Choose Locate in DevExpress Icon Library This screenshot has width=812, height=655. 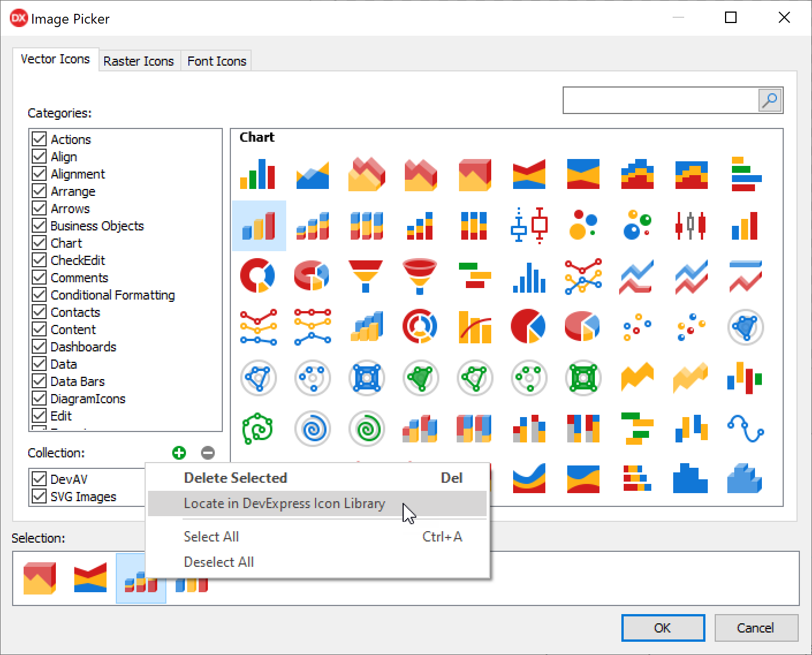[x=284, y=503]
